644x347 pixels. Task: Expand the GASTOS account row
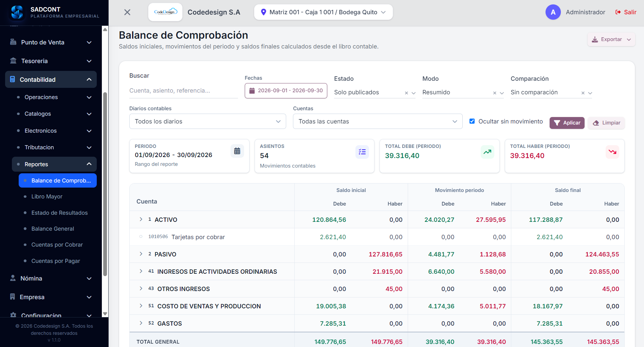tap(141, 323)
